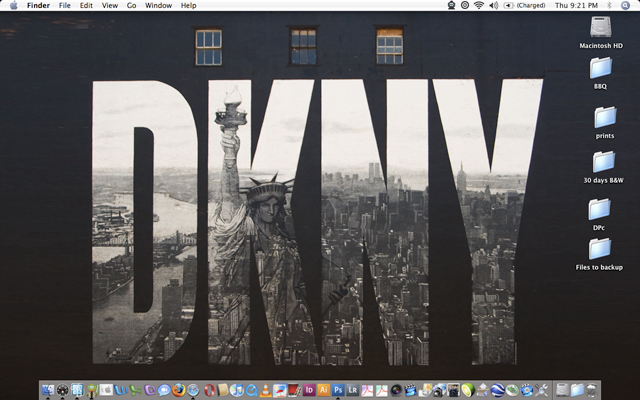
Task: Click the battery Charged indicator
Action: tap(524, 5)
